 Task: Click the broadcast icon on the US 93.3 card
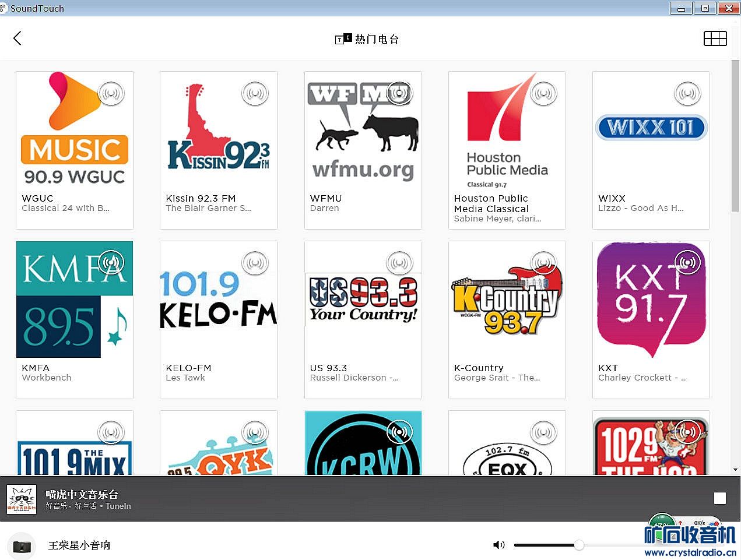(x=399, y=263)
